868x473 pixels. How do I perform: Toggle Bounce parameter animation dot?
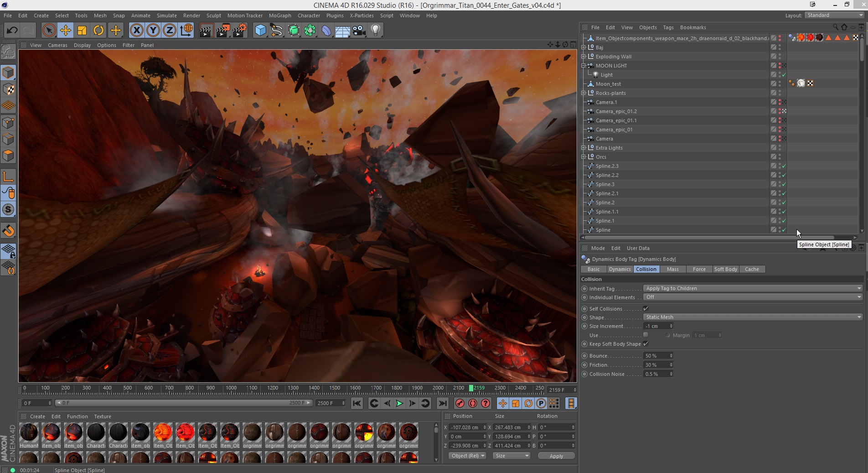(x=584, y=356)
